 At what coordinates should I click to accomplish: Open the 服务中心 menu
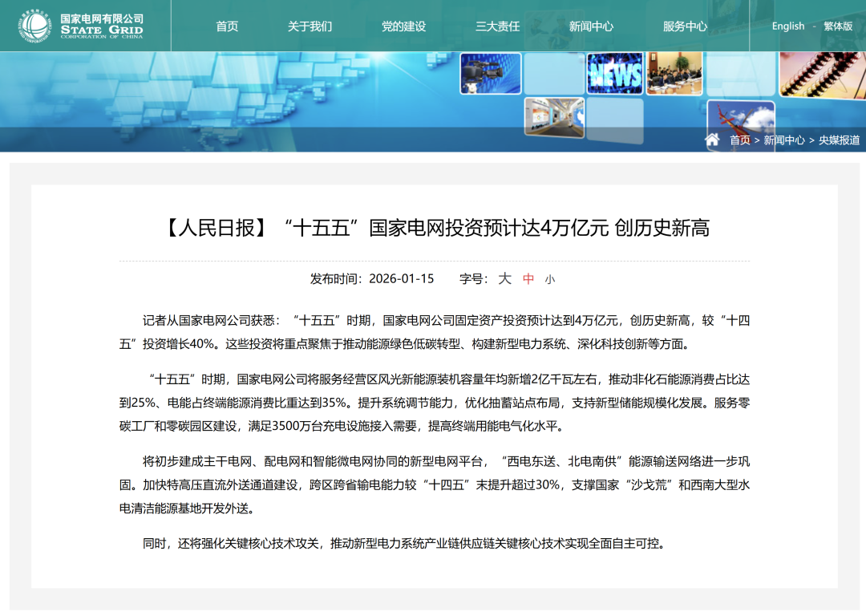[x=686, y=26]
